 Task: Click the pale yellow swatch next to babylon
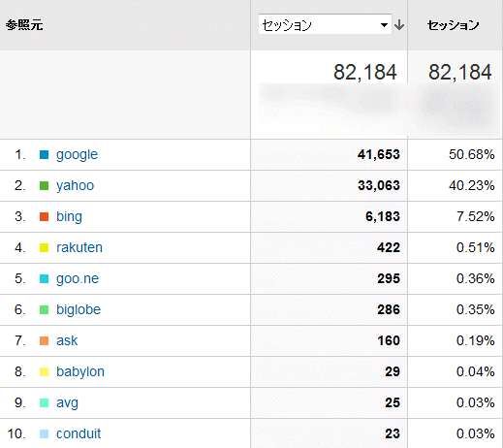[x=44, y=372]
